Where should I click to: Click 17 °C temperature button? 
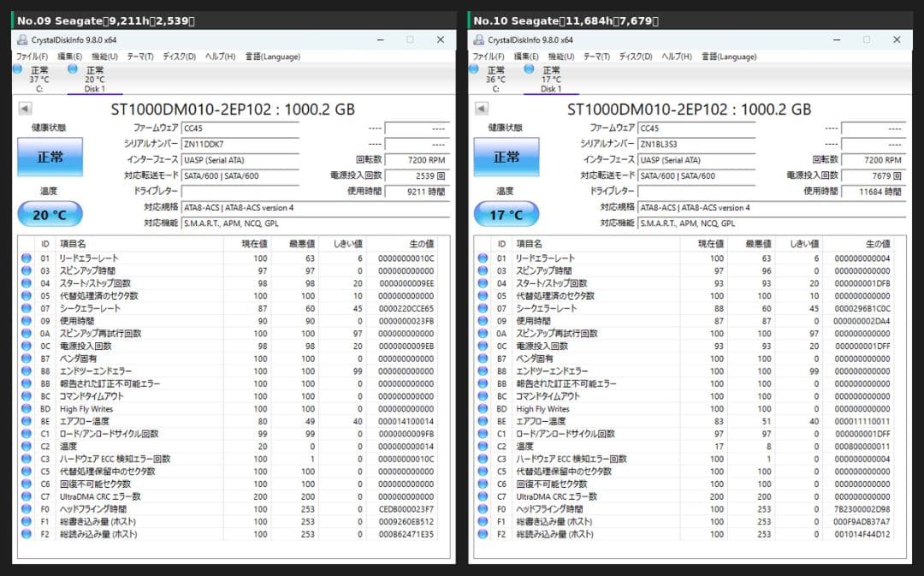pyautogui.click(x=506, y=214)
